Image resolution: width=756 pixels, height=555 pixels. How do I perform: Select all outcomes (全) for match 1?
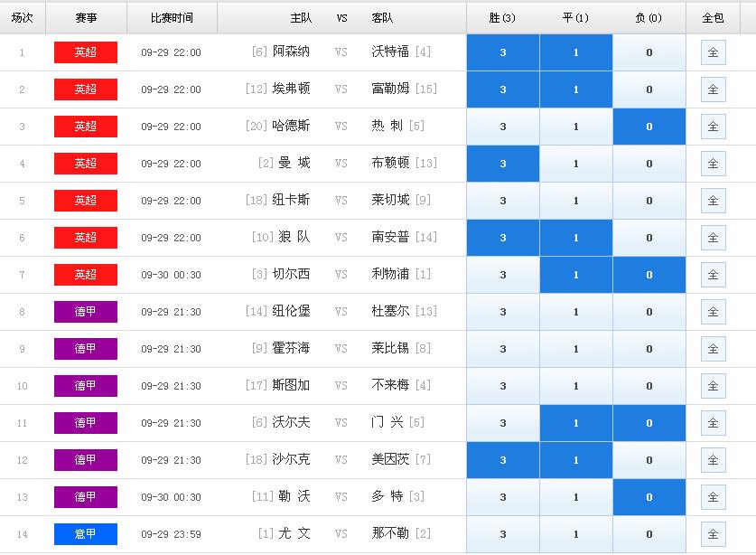pos(713,52)
